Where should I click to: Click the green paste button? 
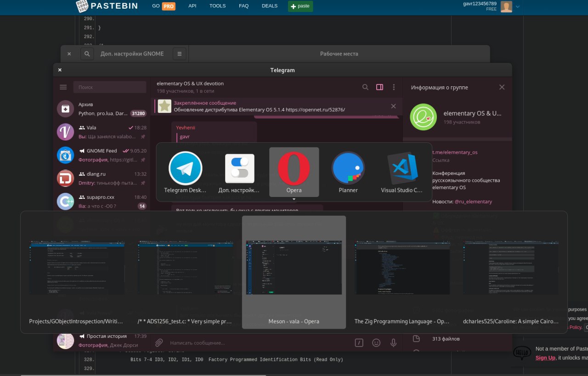click(x=300, y=6)
